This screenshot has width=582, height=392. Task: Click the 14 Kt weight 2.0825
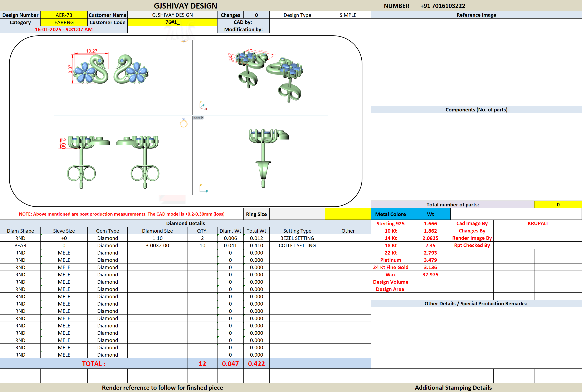[x=430, y=238]
